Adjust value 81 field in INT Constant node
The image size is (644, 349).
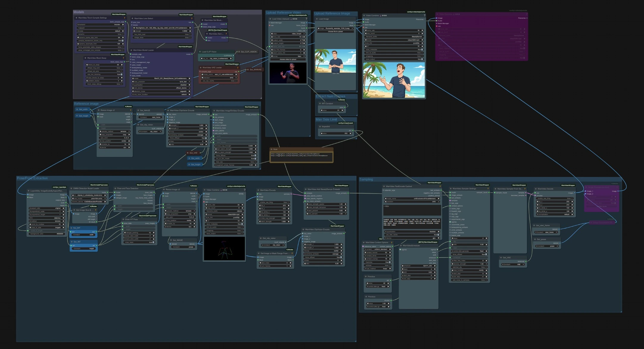(332, 110)
